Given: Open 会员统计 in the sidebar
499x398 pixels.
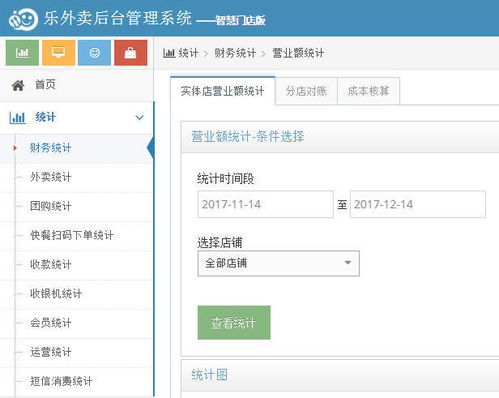Looking at the screenshot, I should coord(77,323).
